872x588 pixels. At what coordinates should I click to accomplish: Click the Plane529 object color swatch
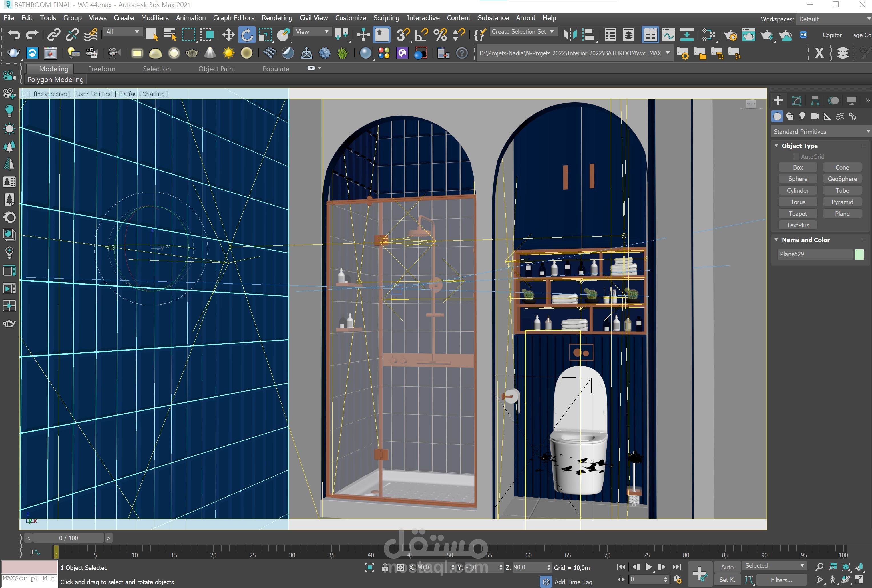tap(859, 254)
